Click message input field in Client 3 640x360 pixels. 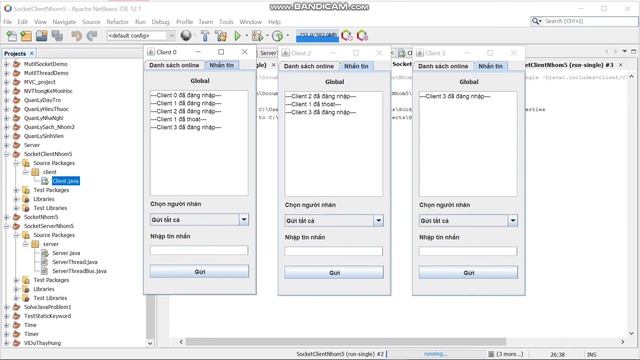[468, 251]
